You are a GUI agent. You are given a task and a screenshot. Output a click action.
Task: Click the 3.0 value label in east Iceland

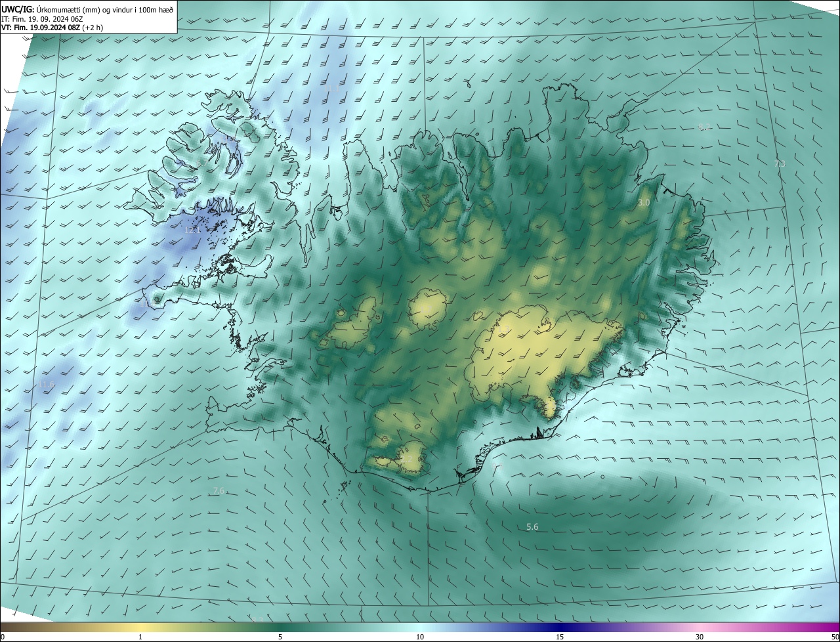tap(644, 203)
